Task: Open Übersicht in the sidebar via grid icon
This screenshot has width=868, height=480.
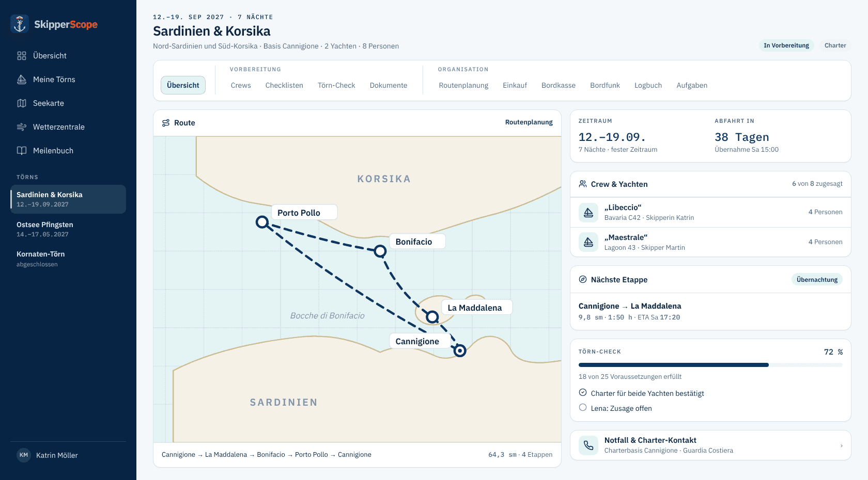Action: coord(22,56)
